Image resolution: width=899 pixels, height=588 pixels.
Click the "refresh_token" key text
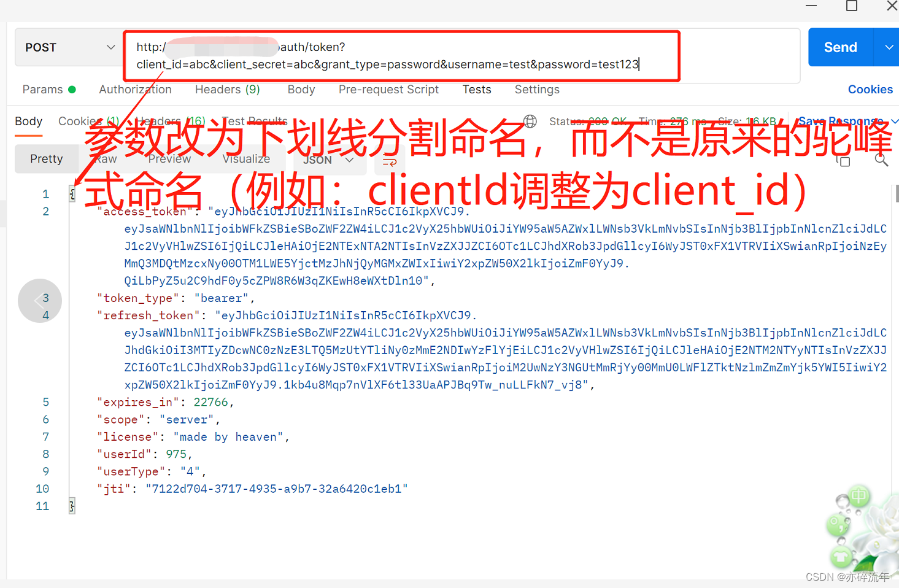coord(149,315)
